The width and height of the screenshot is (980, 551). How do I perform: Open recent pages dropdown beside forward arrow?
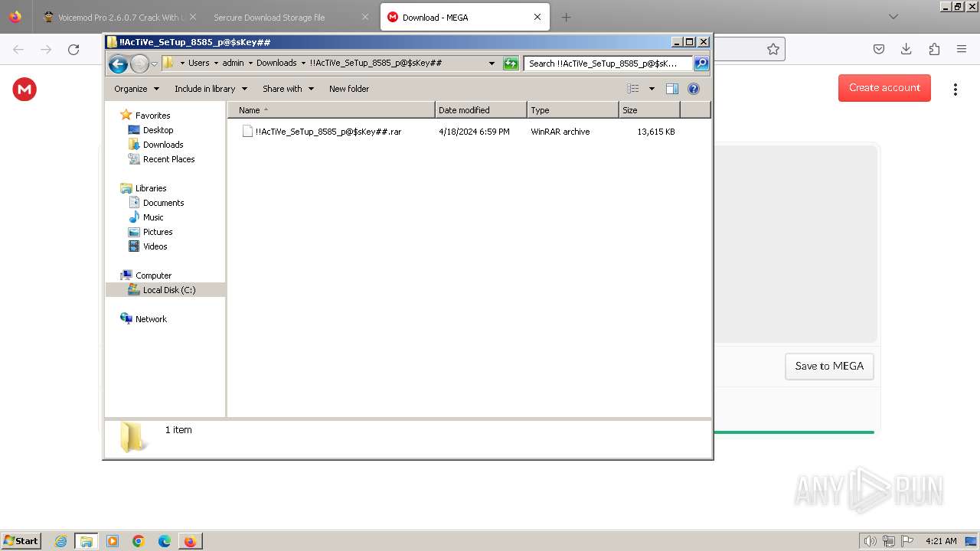[154, 64]
